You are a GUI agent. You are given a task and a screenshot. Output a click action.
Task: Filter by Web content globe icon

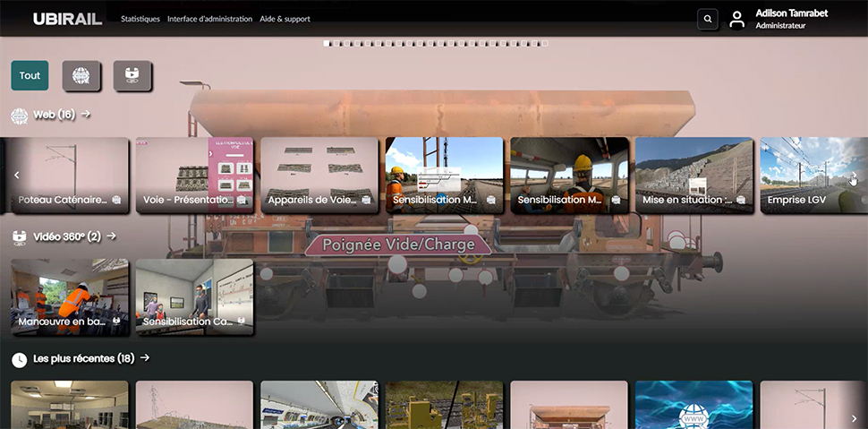pyautogui.click(x=81, y=76)
